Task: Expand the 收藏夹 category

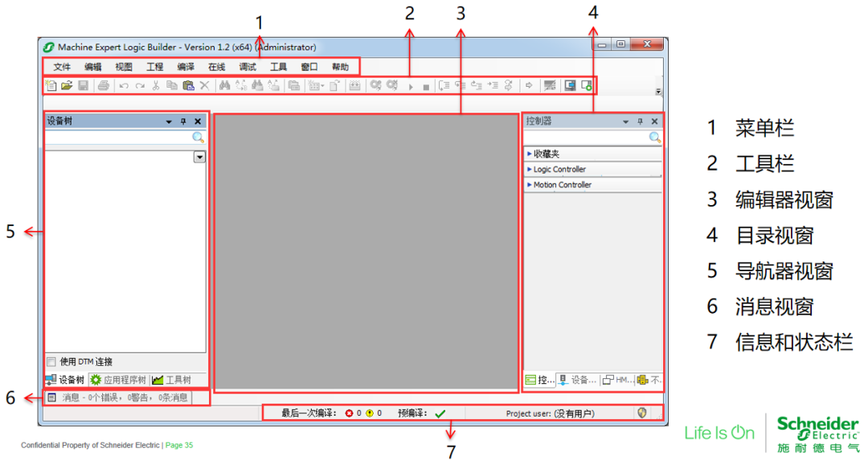Action: [x=592, y=154]
